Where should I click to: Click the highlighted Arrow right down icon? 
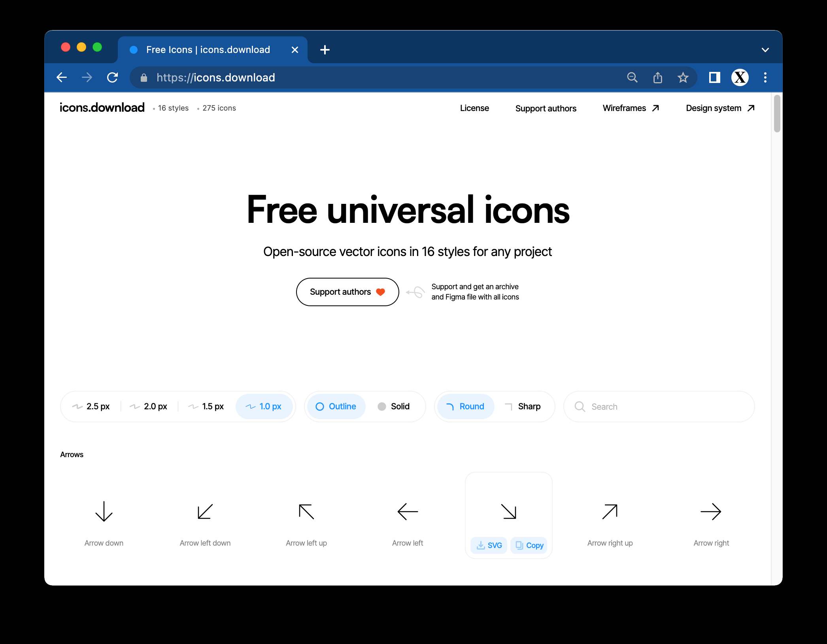pos(509,512)
